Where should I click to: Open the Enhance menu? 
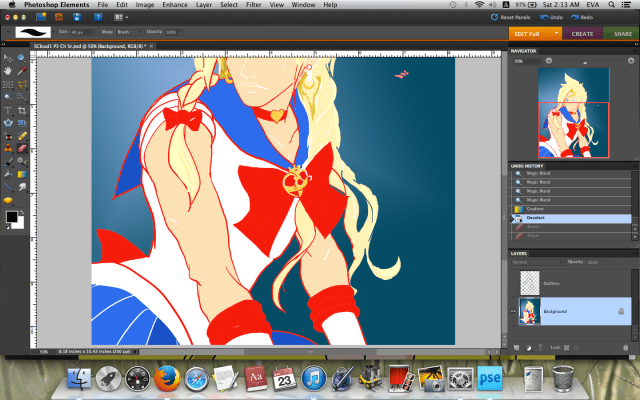click(176, 5)
